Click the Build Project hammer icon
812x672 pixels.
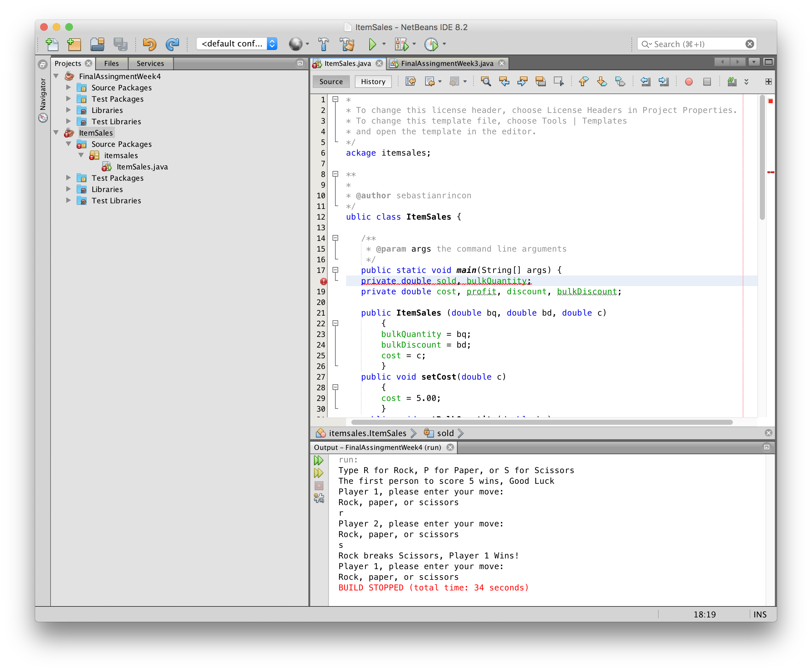pyautogui.click(x=324, y=44)
